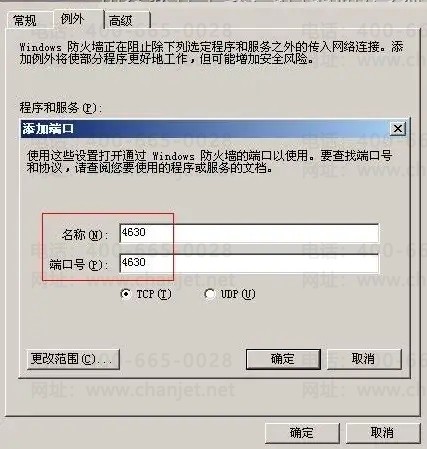Click the 端口号(P) label
The height and width of the screenshot is (449, 427).
[79, 265]
